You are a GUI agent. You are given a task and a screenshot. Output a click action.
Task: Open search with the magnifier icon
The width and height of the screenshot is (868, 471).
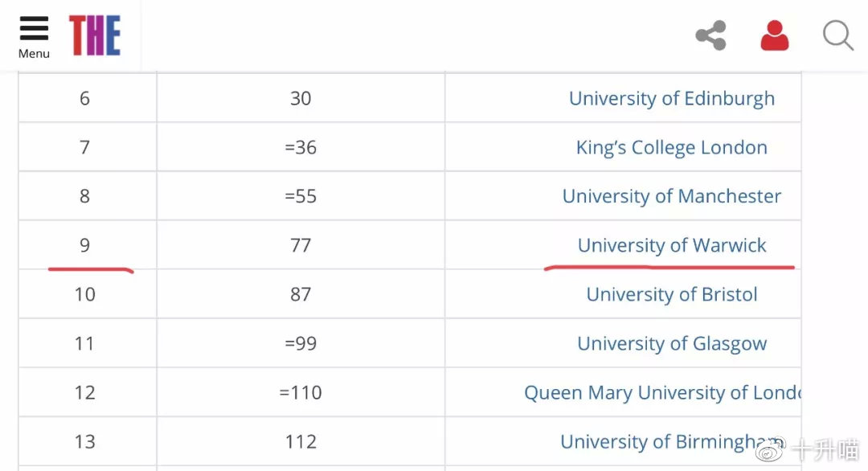[838, 35]
